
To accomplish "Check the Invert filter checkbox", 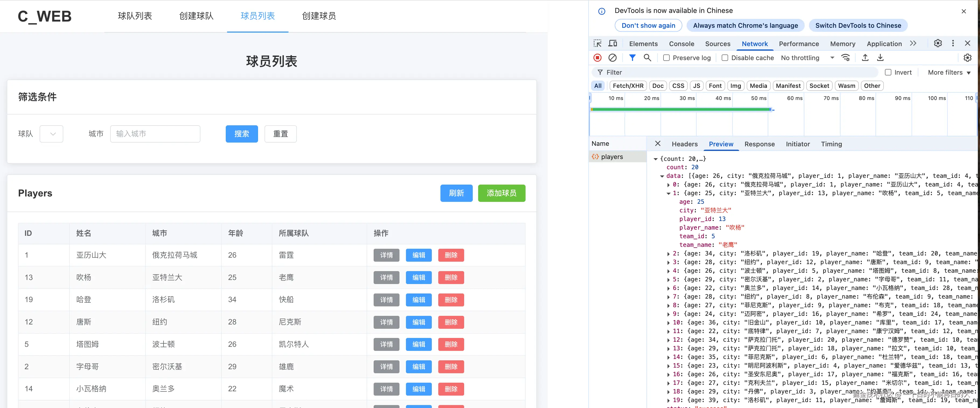I will 888,72.
